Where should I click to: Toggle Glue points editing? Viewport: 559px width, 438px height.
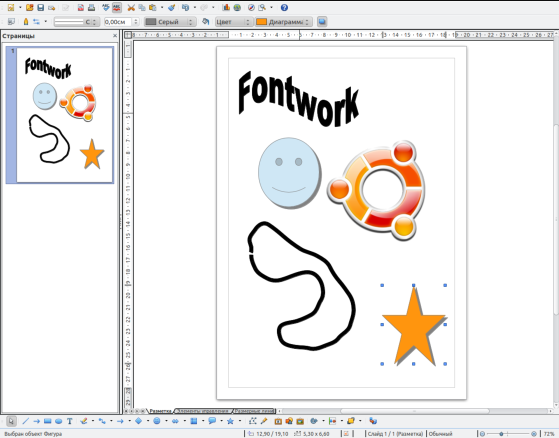[x=263, y=421]
